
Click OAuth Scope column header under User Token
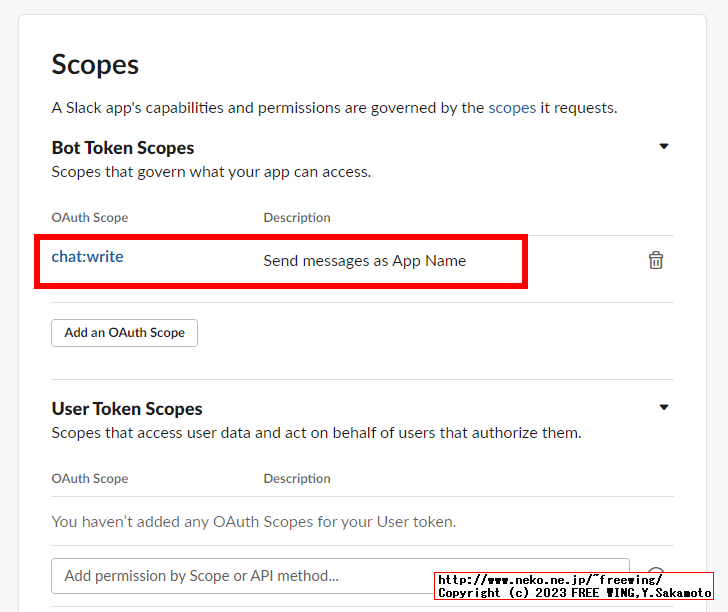pos(90,479)
